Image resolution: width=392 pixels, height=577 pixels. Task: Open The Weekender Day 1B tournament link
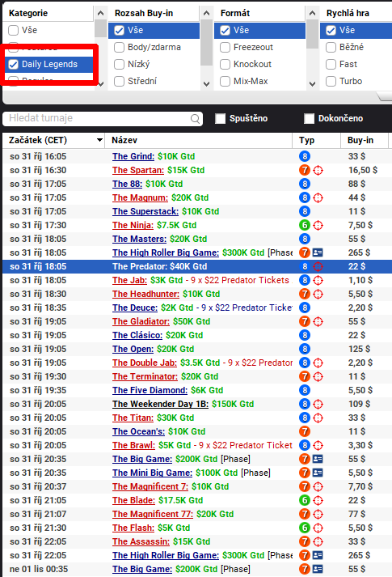pos(183,404)
